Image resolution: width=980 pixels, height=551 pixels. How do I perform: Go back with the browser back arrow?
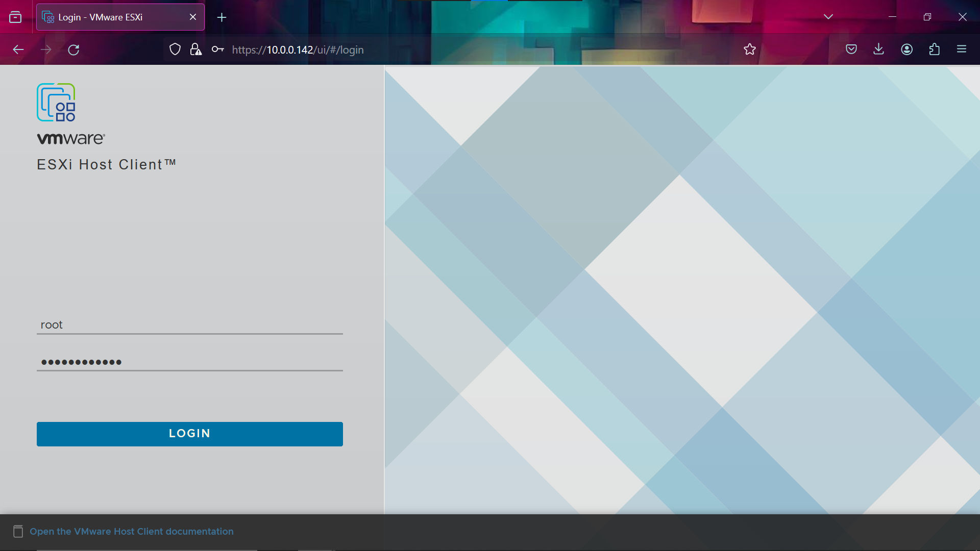pos(18,49)
